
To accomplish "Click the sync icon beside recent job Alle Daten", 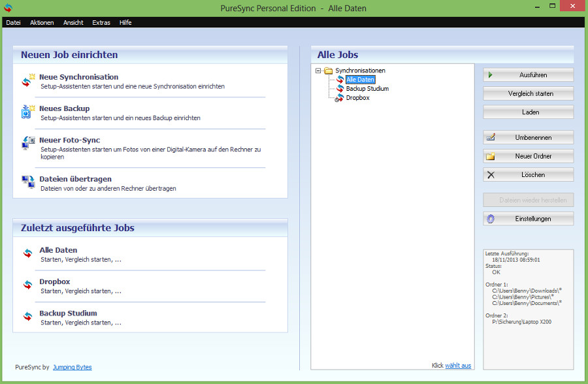I will tap(27, 253).
